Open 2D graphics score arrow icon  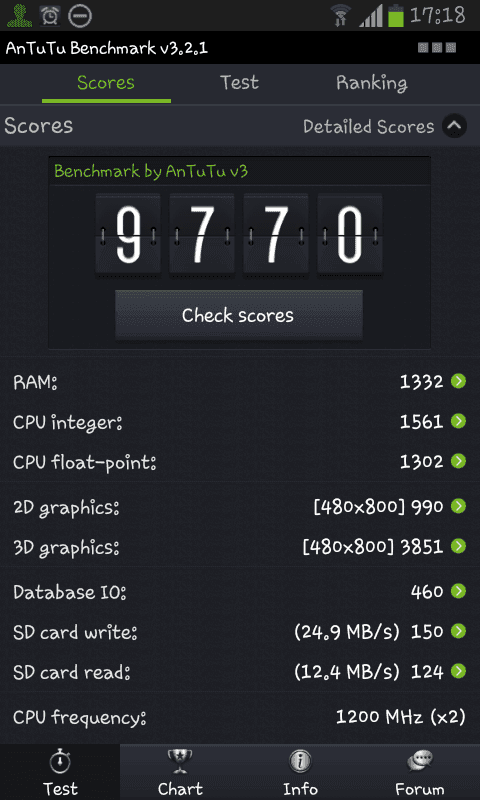pos(459,506)
